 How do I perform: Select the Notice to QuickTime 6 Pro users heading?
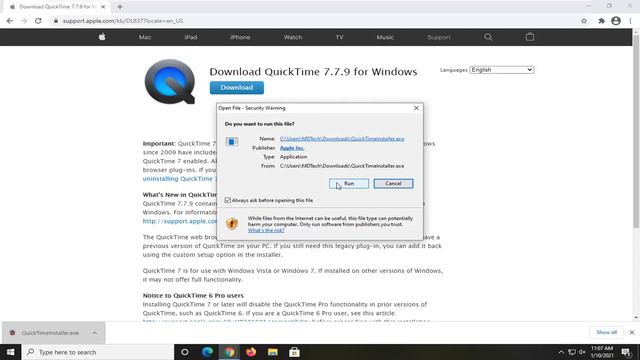point(193,296)
